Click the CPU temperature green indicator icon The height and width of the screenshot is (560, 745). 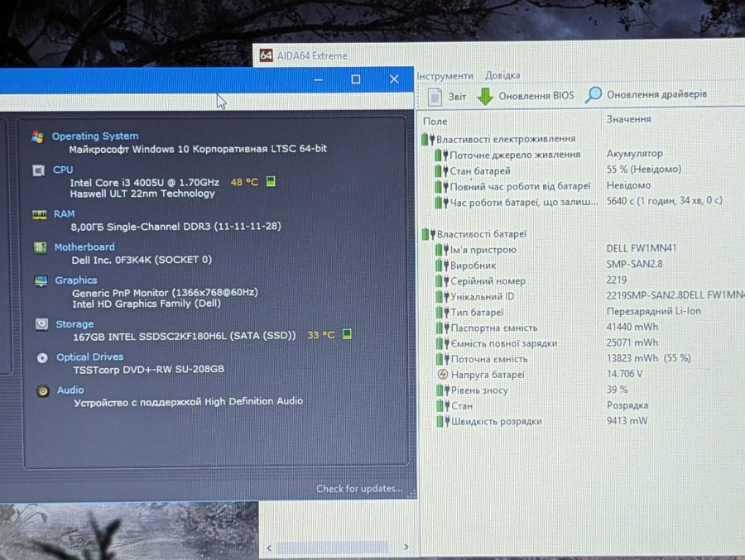[x=271, y=181]
